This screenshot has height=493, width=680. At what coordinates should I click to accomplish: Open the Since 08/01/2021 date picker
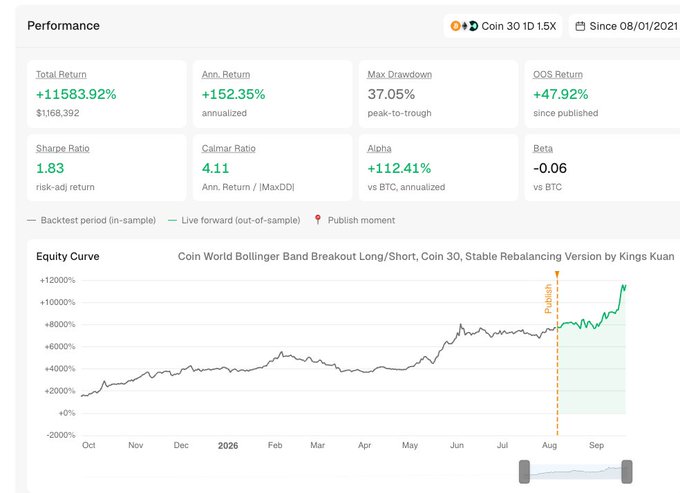pos(624,26)
